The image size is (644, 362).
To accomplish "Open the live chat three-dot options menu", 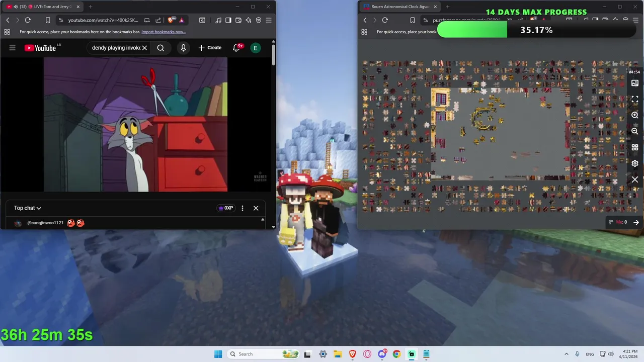I will tap(243, 208).
